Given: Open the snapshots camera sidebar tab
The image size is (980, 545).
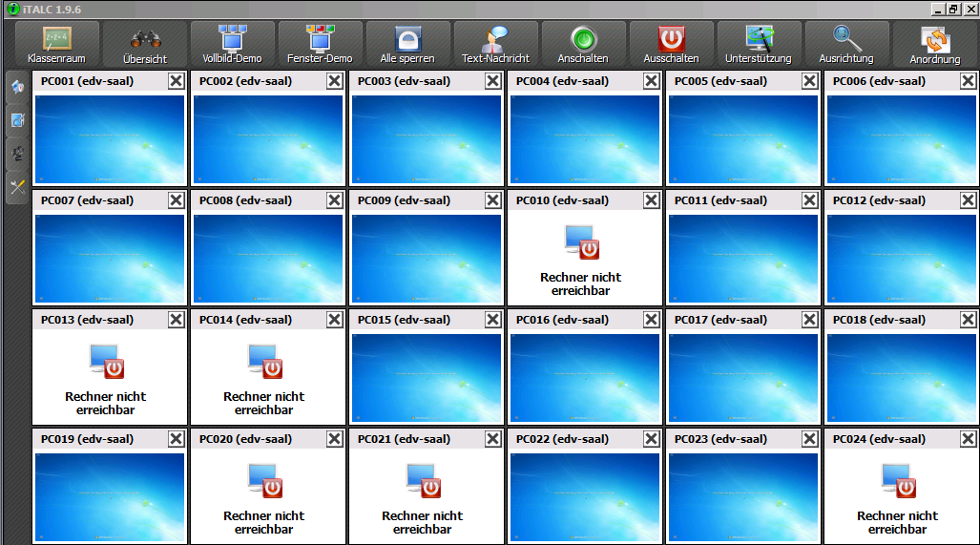Looking at the screenshot, I should [x=17, y=154].
